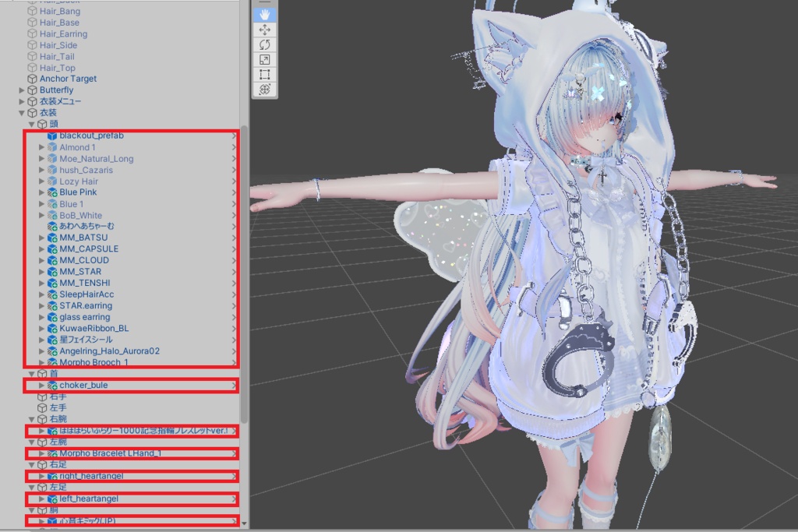Image resolution: width=798 pixels, height=532 pixels.
Task: Expand the Butterfly object
Action: pyautogui.click(x=22, y=90)
